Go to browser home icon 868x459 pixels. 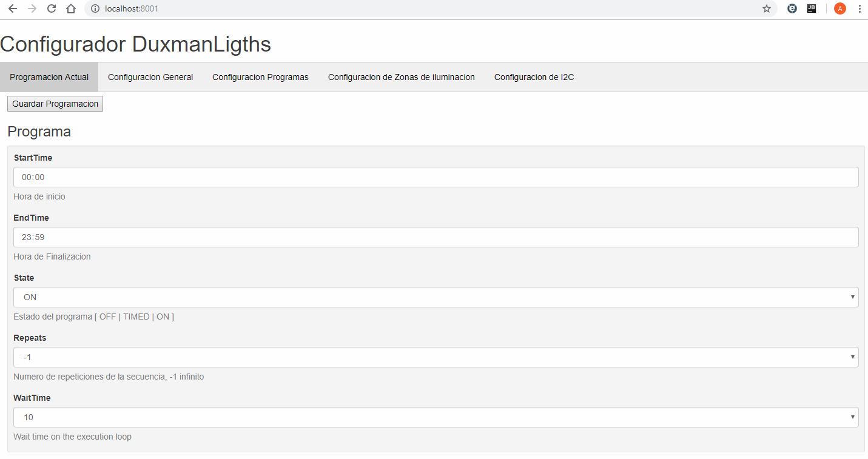click(x=71, y=8)
